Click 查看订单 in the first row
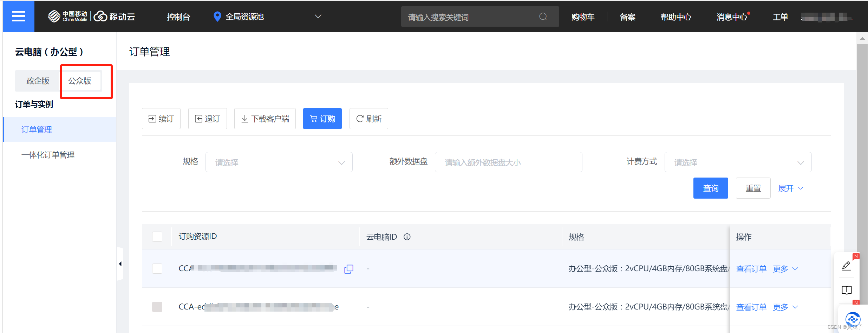The height and width of the screenshot is (333, 868). [751, 269]
